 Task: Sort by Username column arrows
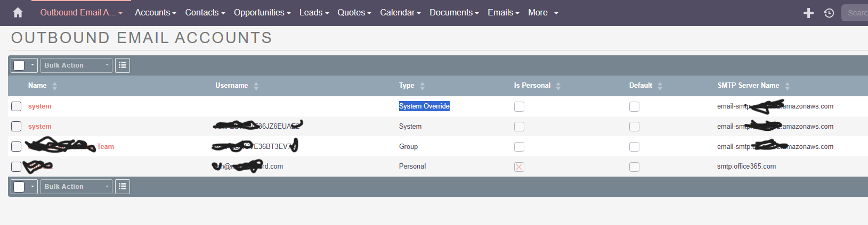(256, 86)
